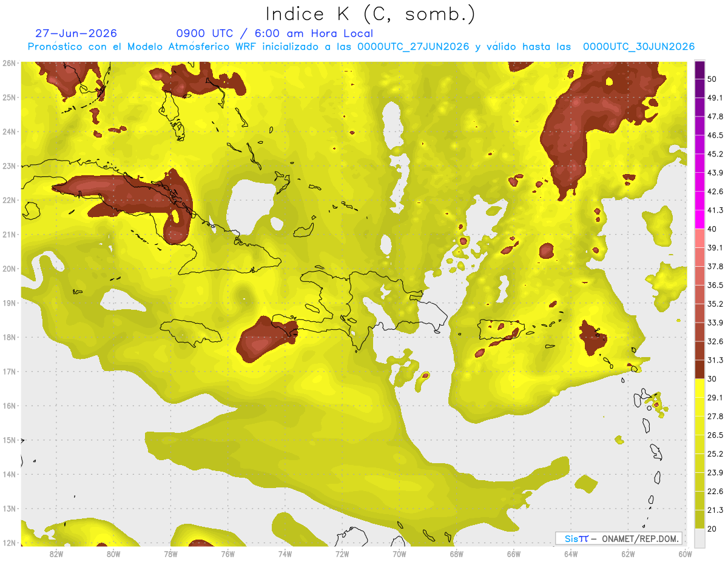
Task: Click the "43.9" colorbar label
Action: (x=715, y=173)
